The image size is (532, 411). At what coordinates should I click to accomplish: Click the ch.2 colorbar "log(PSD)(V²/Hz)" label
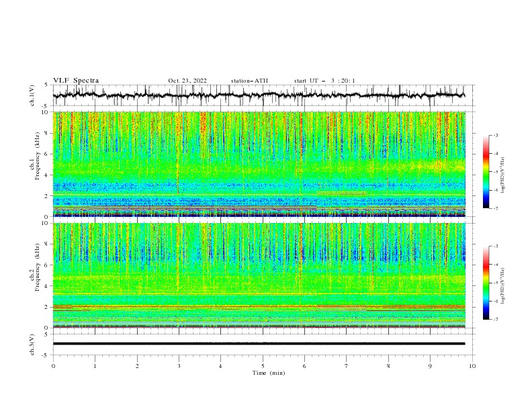pyautogui.click(x=502, y=285)
